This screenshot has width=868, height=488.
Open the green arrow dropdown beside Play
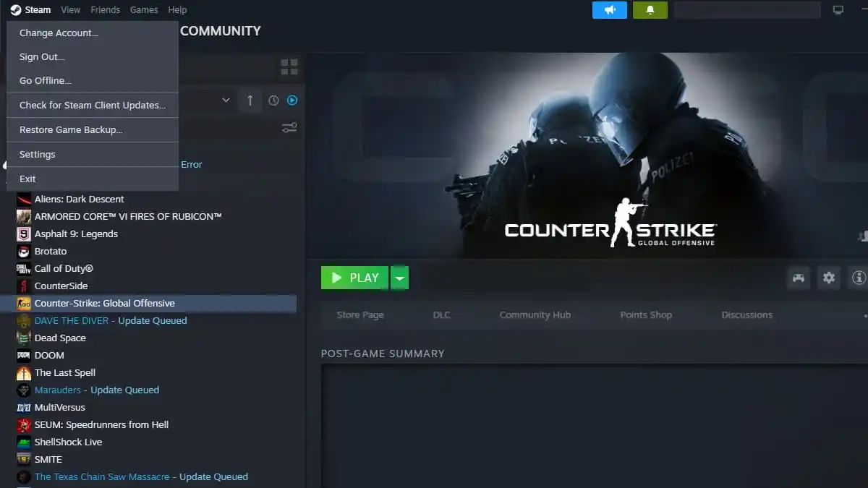[399, 278]
